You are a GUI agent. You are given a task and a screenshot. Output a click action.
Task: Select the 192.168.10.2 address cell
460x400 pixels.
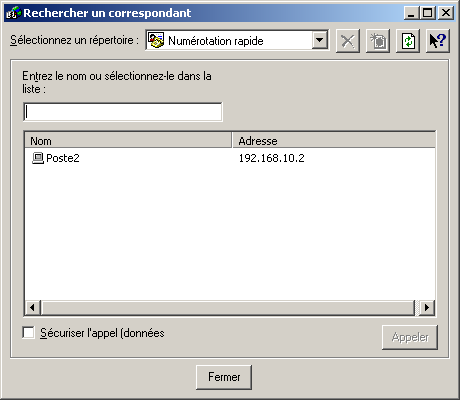pos(271,158)
